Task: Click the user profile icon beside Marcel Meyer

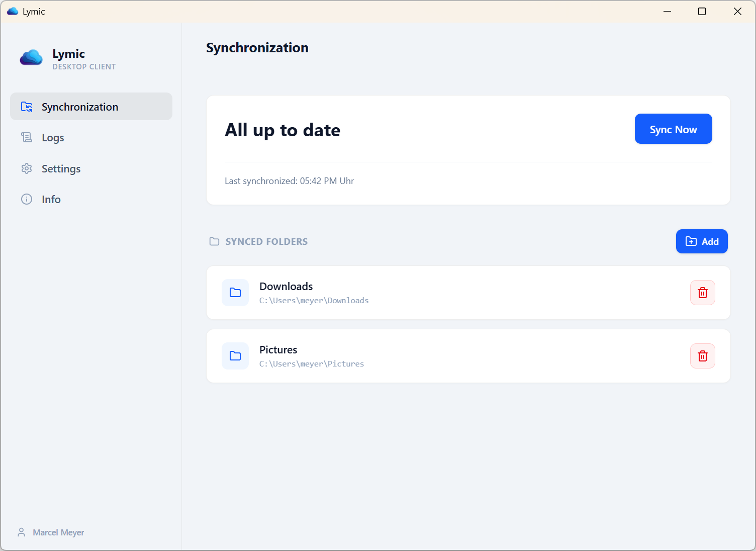Action: coord(22,532)
